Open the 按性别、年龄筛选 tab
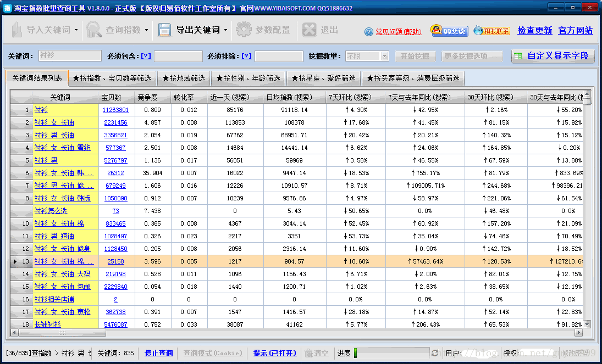The image size is (602, 364). [248, 79]
